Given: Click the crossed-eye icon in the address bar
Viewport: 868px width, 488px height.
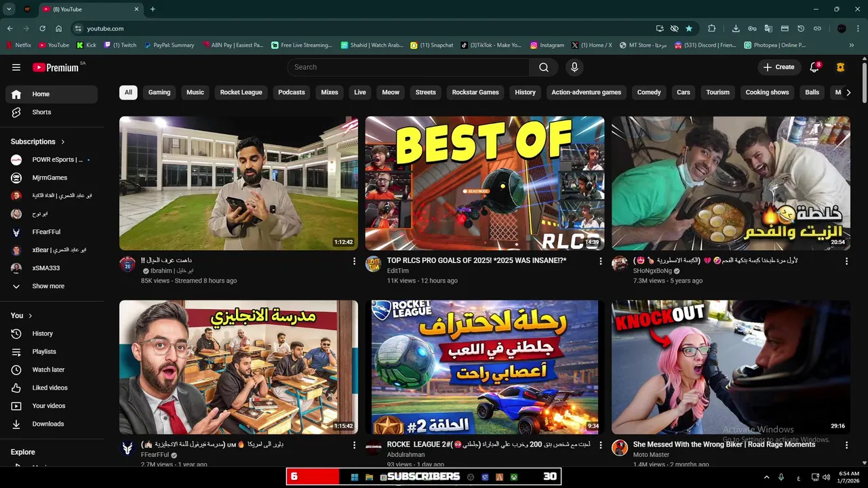Looking at the screenshot, I should [x=674, y=28].
